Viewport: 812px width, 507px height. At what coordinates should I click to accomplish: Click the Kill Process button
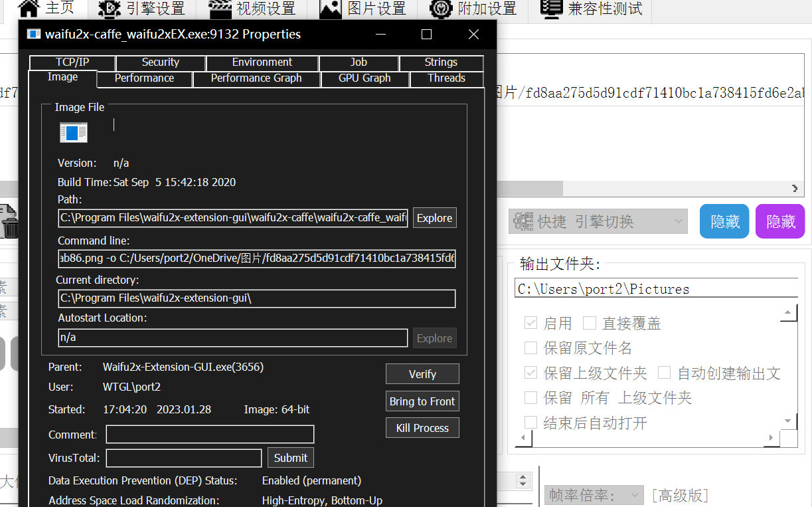click(422, 428)
